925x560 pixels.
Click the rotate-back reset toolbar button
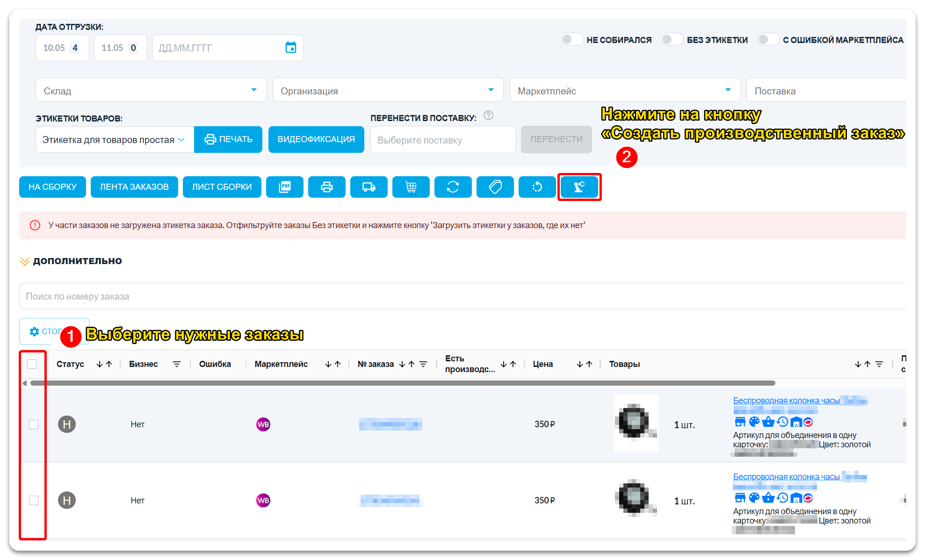[537, 187]
